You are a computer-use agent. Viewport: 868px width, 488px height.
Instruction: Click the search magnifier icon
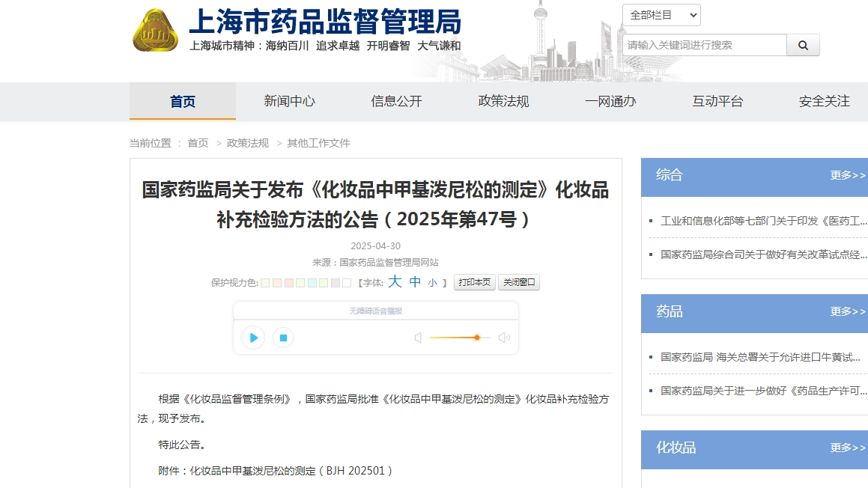[803, 45]
